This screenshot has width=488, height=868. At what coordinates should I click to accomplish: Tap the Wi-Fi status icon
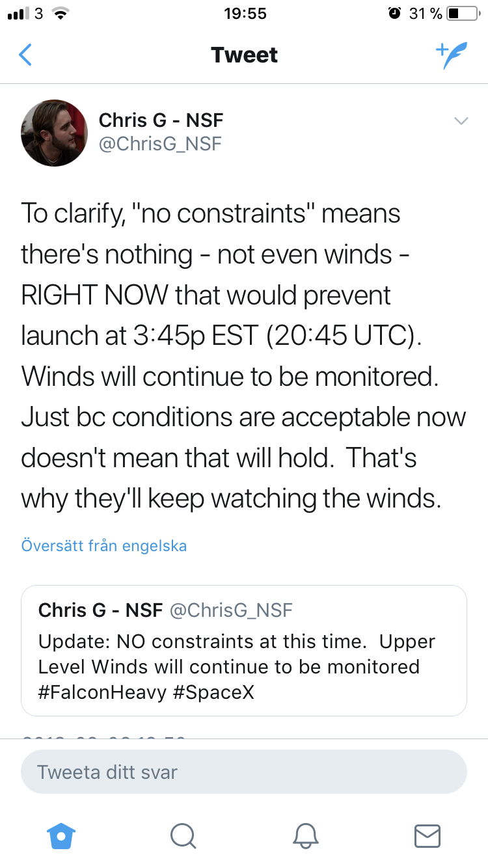[x=61, y=14]
